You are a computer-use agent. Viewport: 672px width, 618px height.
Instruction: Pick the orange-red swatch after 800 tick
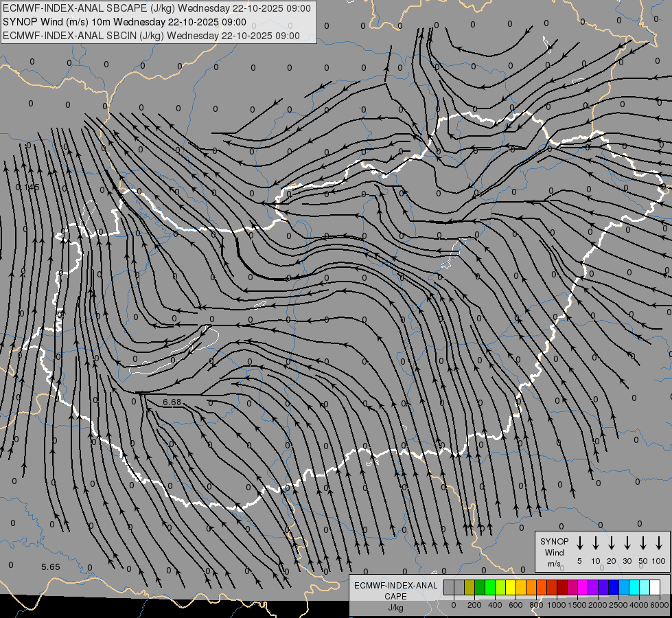point(542,587)
